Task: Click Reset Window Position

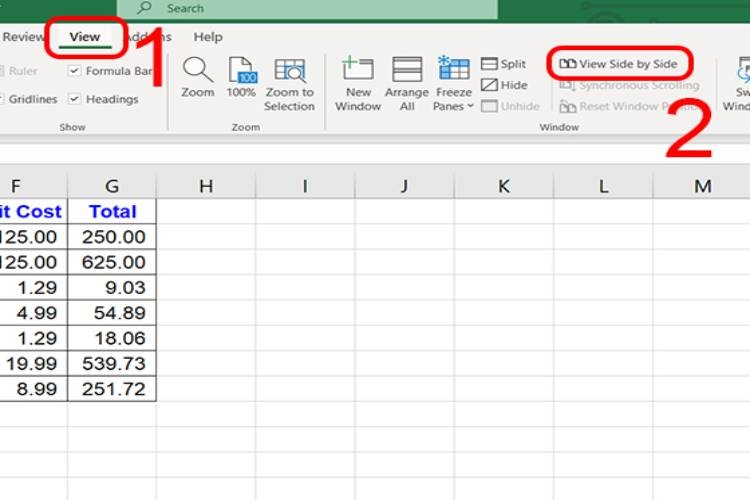Action: pos(630,106)
